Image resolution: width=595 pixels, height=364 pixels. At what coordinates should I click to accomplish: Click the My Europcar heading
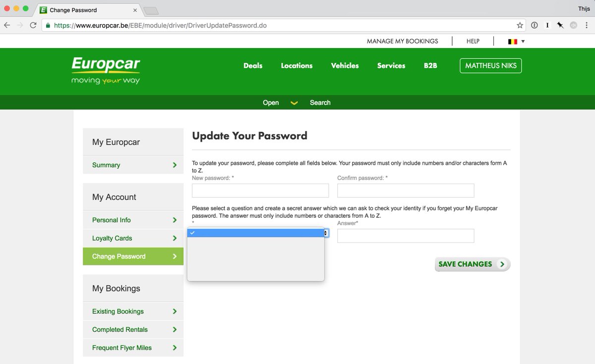[116, 142]
